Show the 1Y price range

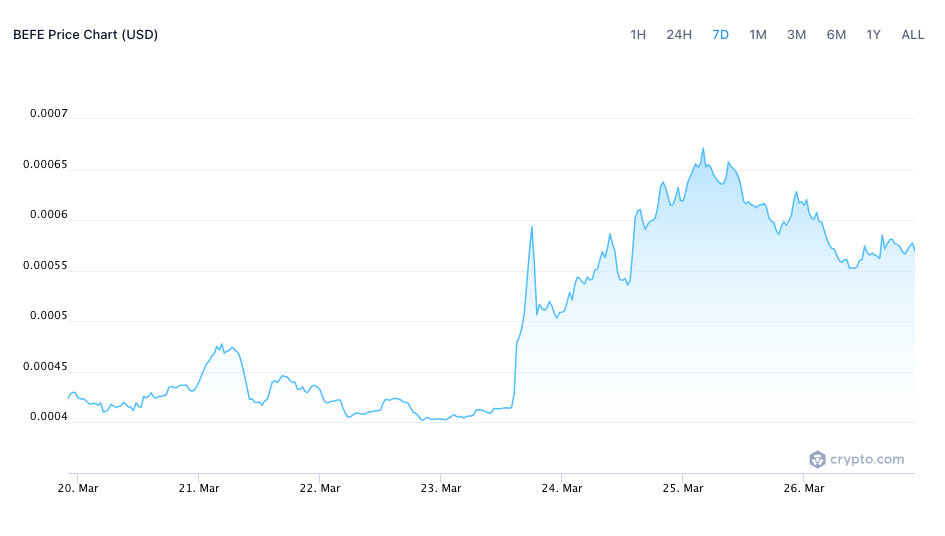[873, 35]
